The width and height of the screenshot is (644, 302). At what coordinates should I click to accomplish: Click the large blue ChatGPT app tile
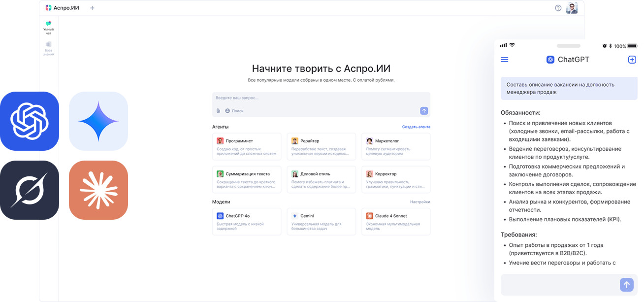tap(30, 121)
